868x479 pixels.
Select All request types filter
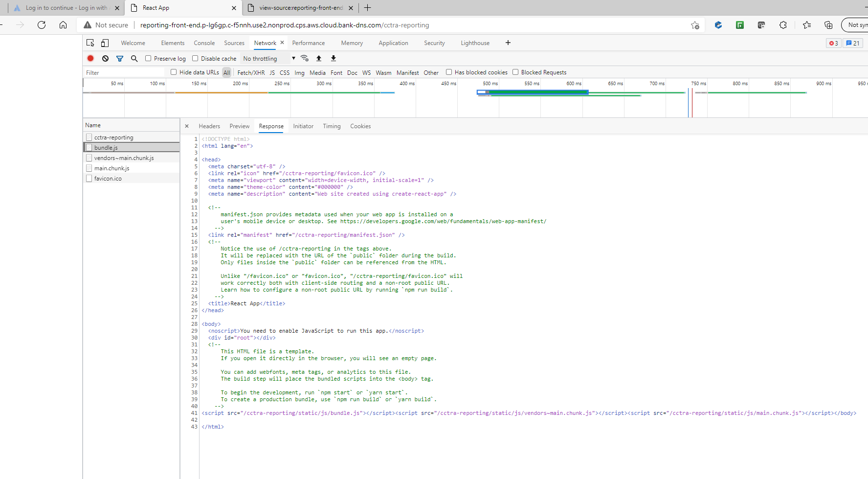pyautogui.click(x=226, y=72)
